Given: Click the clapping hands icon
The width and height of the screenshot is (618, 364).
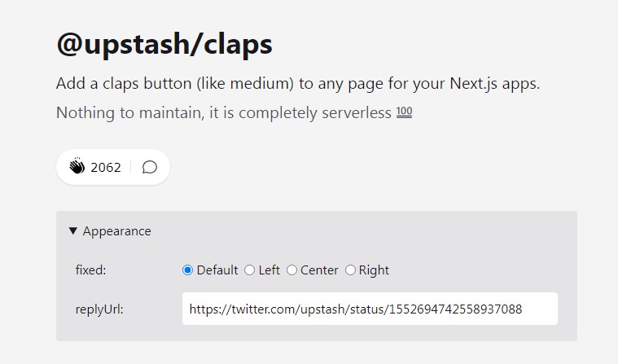Looking at the screenshot, I should point(77,167).
